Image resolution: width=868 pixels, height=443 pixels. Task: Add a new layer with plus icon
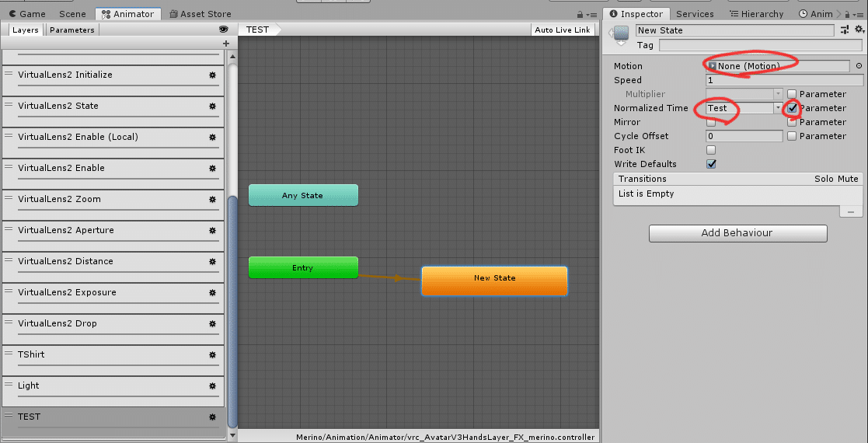coord(225,44)
